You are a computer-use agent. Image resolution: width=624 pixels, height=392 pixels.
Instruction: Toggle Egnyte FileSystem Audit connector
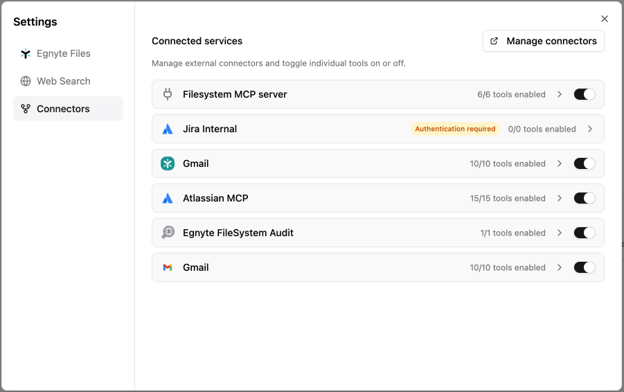(x=584, y=233)
